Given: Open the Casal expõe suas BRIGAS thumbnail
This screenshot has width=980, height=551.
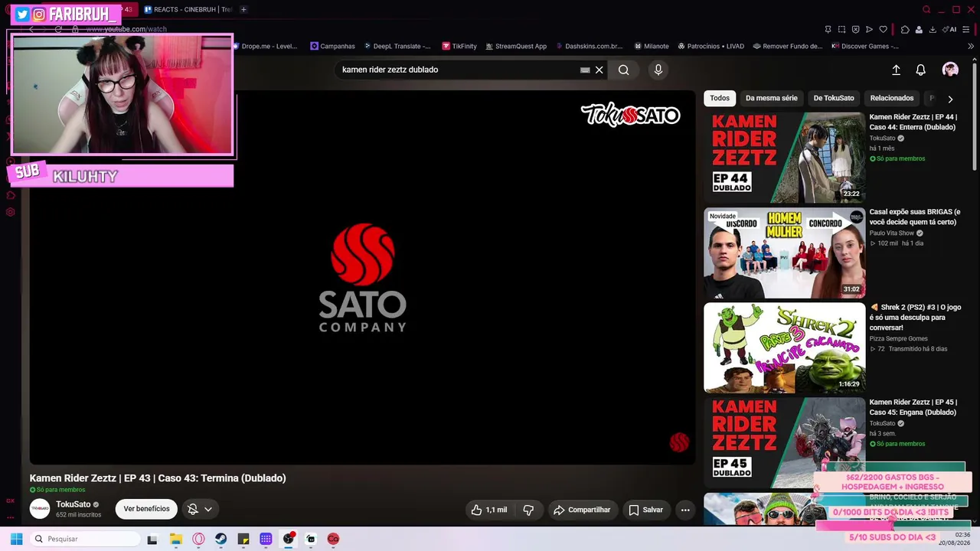Looking at the screenshot, I should (x=785, y=253).
